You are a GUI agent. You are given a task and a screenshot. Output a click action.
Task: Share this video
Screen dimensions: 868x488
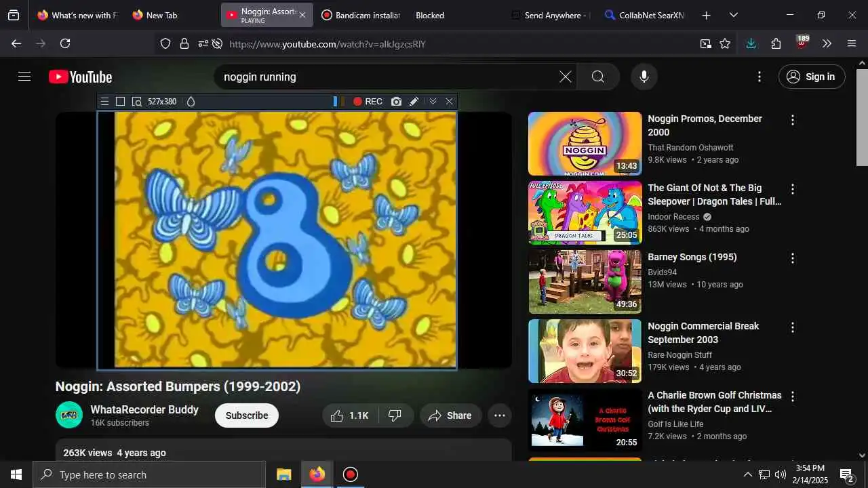[x=450, y=415]
